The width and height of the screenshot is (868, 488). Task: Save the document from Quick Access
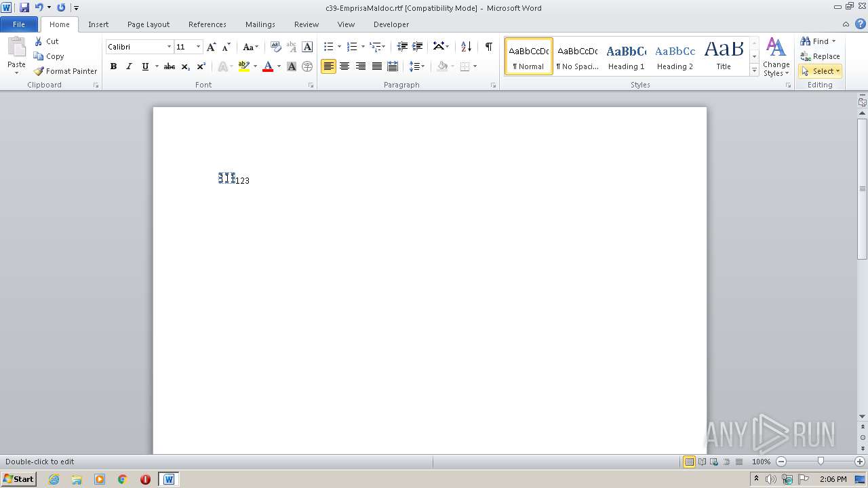tap(24, 7)
